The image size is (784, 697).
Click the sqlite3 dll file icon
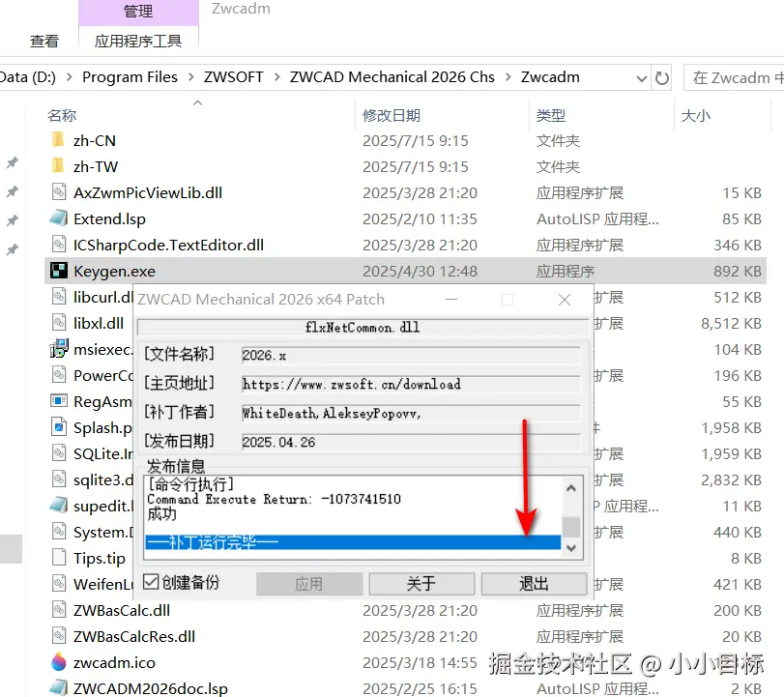coord(59,479)
